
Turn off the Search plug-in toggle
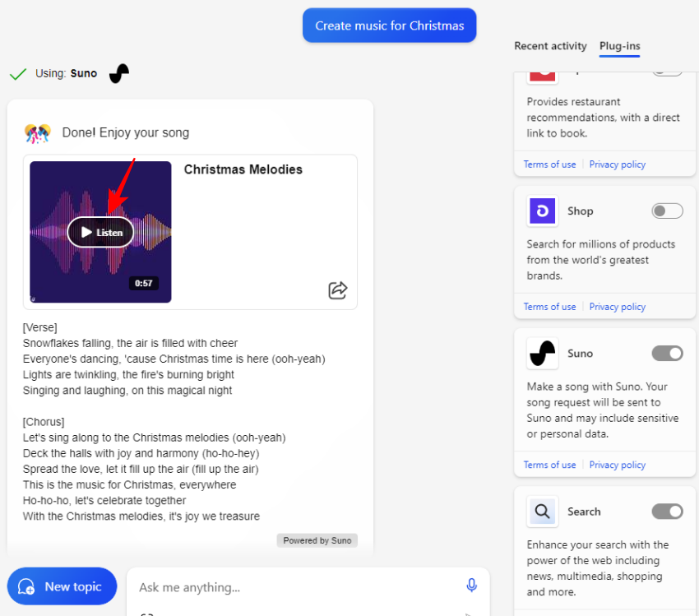[x=667, y=512]
